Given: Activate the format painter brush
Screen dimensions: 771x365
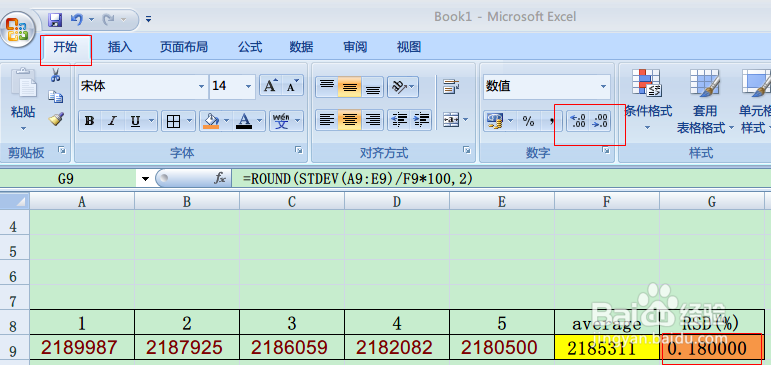Looking at the screenshot, I should pos(56,119).
